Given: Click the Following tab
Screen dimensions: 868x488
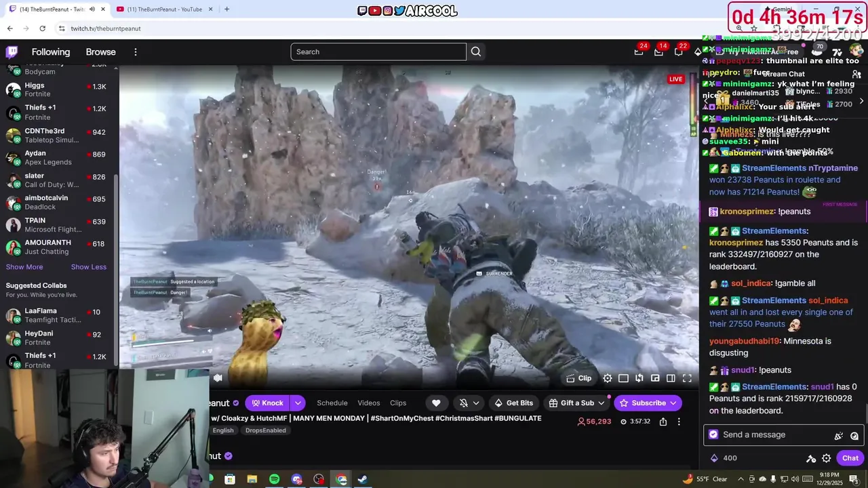Looking at the screenshot, I should 51,52.
